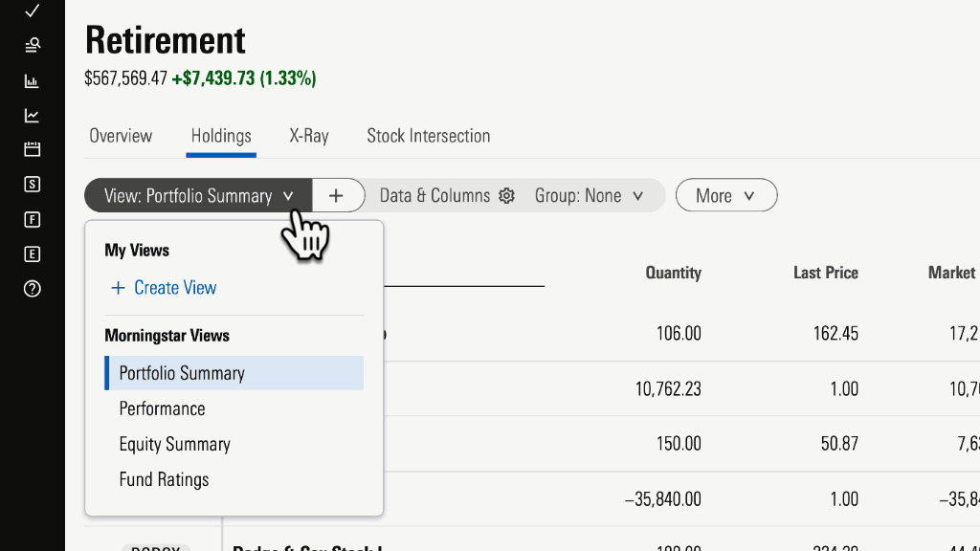This screenshot has width=980, height=551.
Task: Switch to the Overview tab
Action: click(x=121, y=136)
